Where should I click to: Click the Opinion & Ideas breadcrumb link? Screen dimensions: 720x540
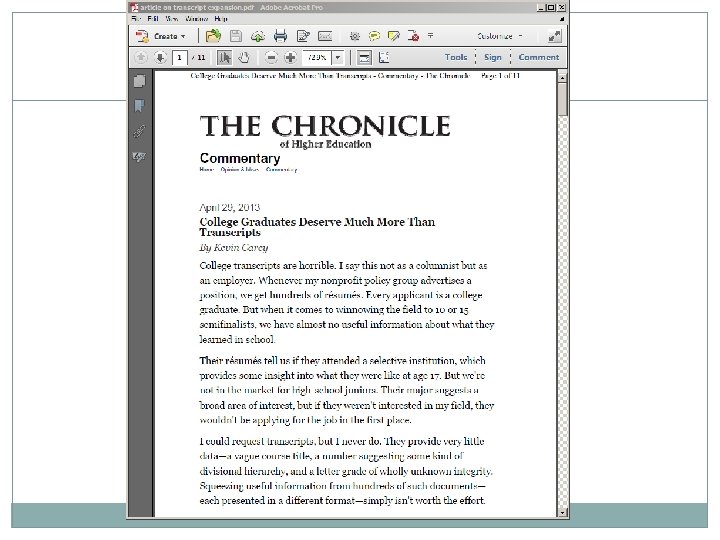coord(239,169)
